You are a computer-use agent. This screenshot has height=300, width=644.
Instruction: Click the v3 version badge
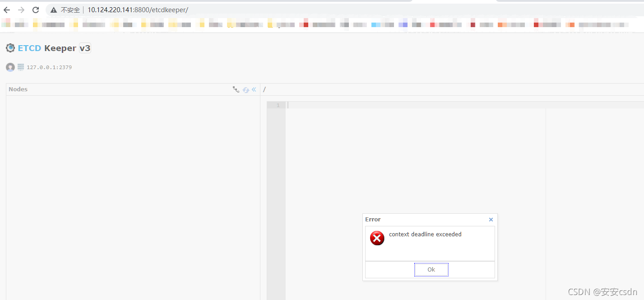[85, 47]
